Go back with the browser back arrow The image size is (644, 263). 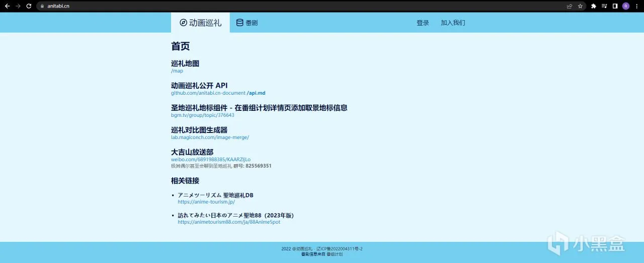tap(7, 6)
